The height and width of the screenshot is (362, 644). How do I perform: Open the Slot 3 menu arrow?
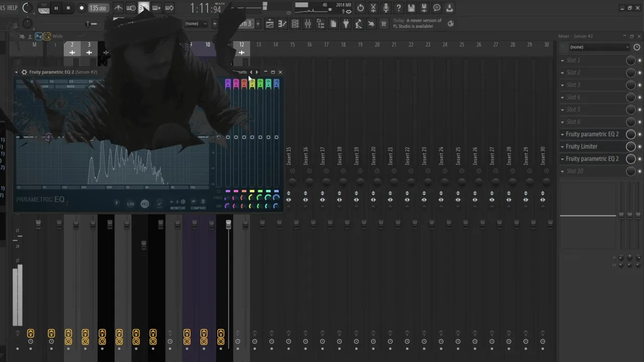click(x=562, y=85)
